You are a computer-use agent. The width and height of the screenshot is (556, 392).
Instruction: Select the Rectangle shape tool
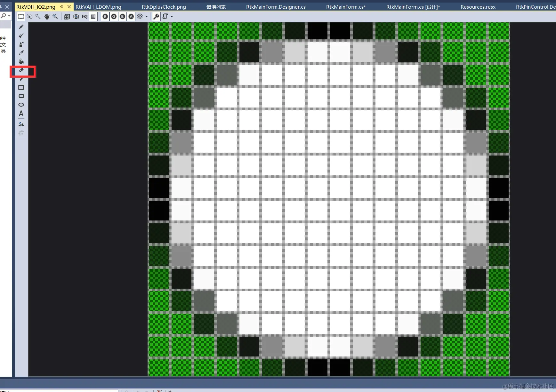[x=21, y=87]
